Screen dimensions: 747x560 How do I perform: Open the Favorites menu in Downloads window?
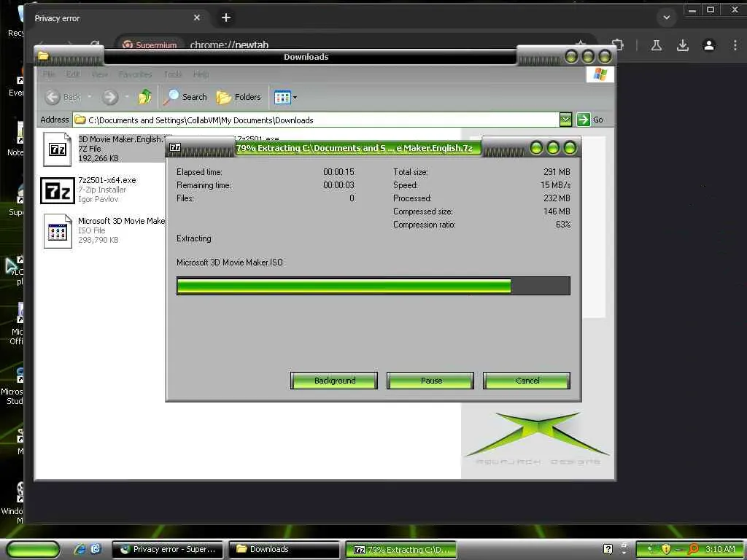pyautogui.click(x=135, y=74)
